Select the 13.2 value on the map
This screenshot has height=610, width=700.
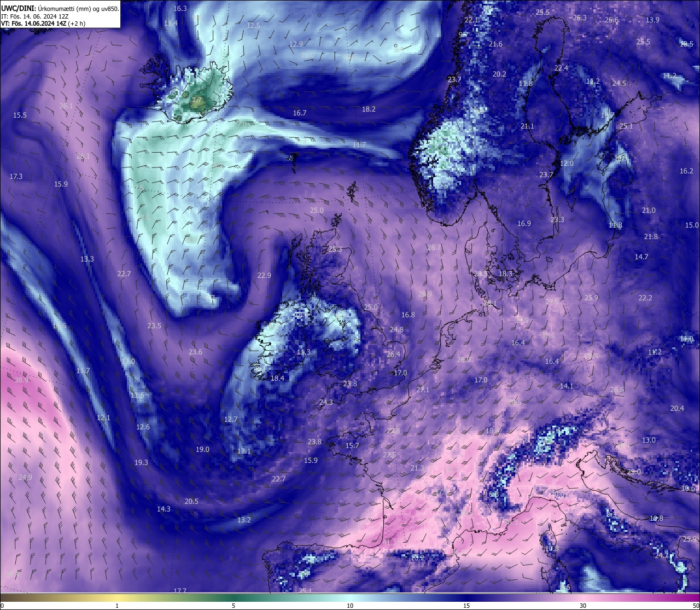[x=244, y=520]
